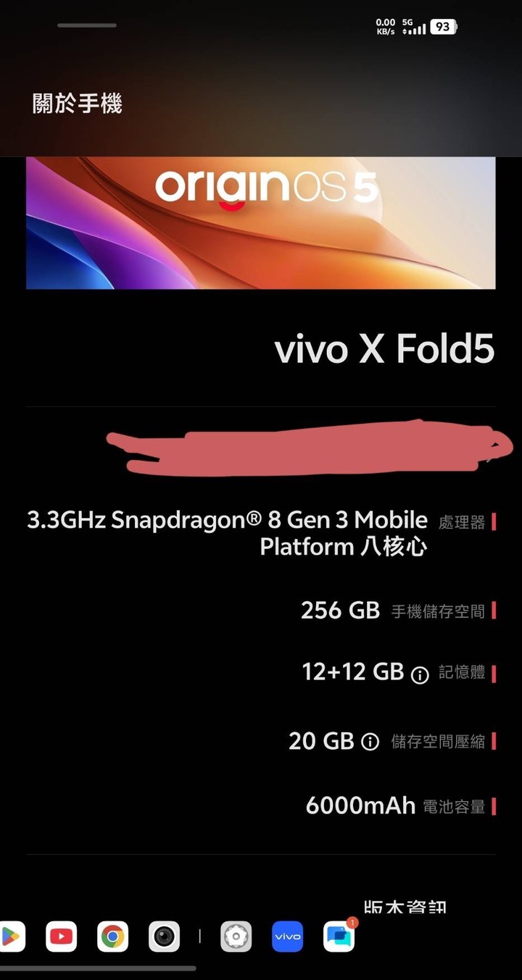
Task: Open the 處理器 Snapdragon 8 Gen 3 entry
Action: click(x=261, y=532)
